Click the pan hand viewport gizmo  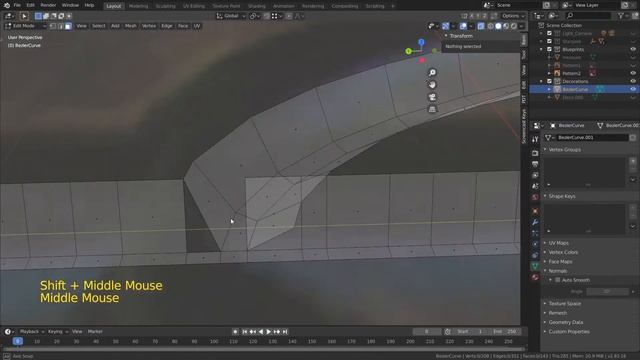coord(432,85)
